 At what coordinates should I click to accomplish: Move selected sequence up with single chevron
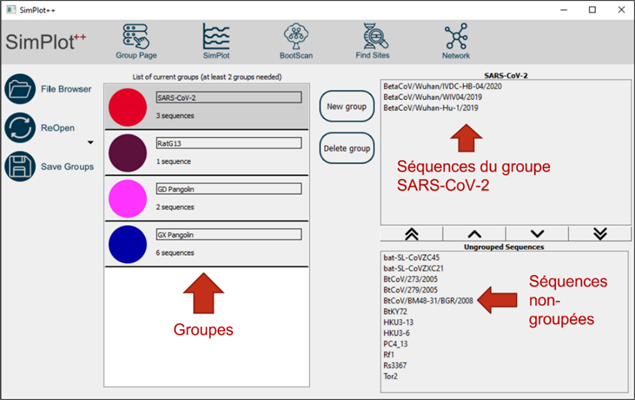pyautogui.click(x=474, y=234)
